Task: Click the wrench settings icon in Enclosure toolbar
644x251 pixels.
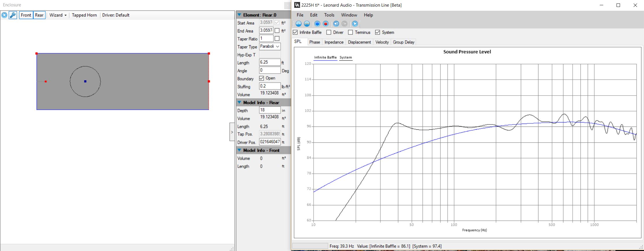Action: (x=13, y=15)
